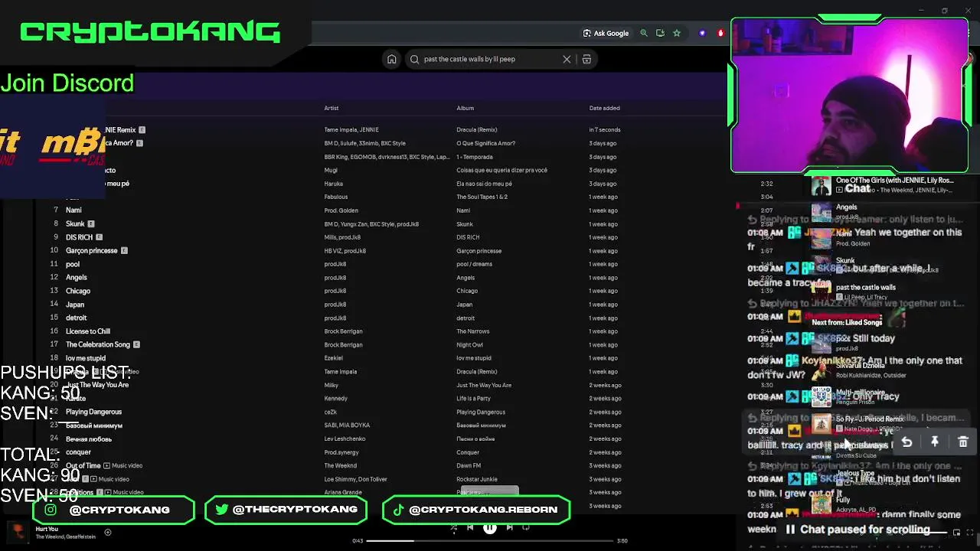Delete the highlighted chat message with the trash icon
The image size is (980, 551).
(963, 442)
